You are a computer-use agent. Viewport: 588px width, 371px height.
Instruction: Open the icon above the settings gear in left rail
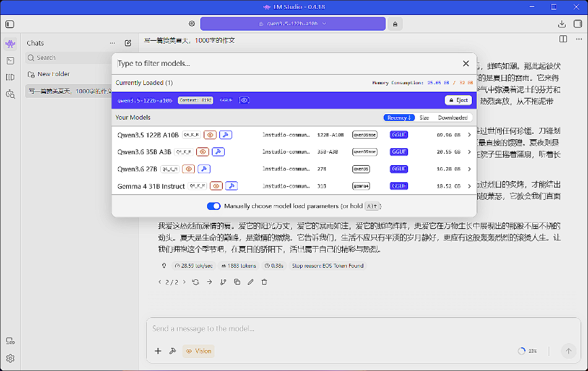click(x=10, y=341)
